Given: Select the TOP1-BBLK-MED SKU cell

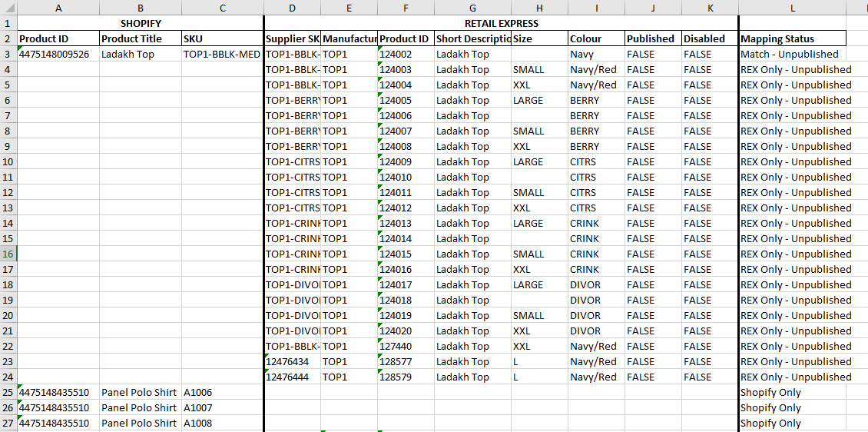Looking at the screenshot, I should 223,55.
